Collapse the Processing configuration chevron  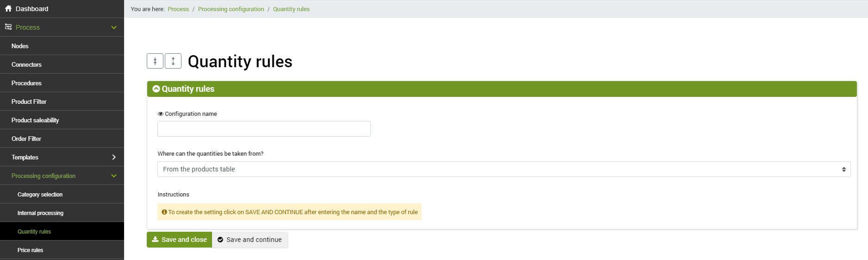(114, 176)
